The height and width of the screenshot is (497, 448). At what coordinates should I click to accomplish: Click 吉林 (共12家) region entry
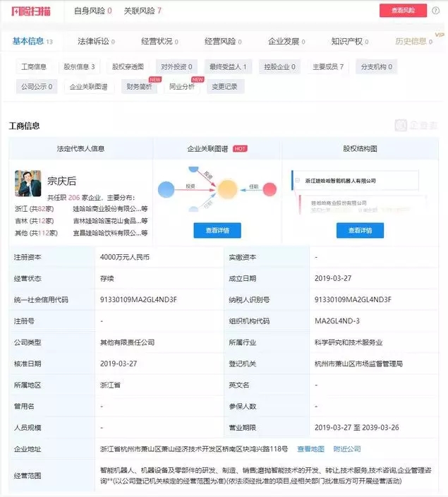[35, 220]
